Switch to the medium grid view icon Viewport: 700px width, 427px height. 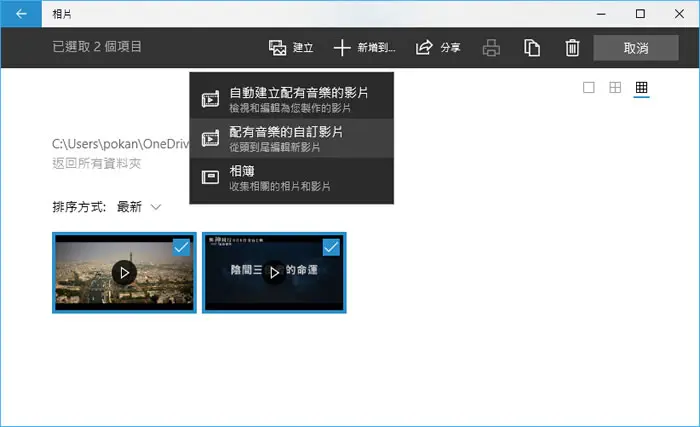pos(615,87)
